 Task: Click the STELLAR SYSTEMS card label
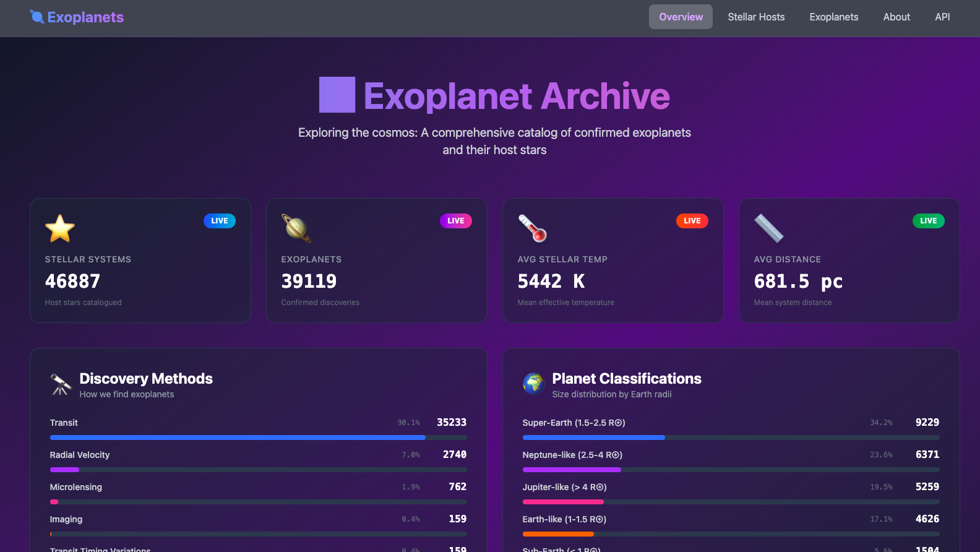pyautogui.click(x=88, y=259)
